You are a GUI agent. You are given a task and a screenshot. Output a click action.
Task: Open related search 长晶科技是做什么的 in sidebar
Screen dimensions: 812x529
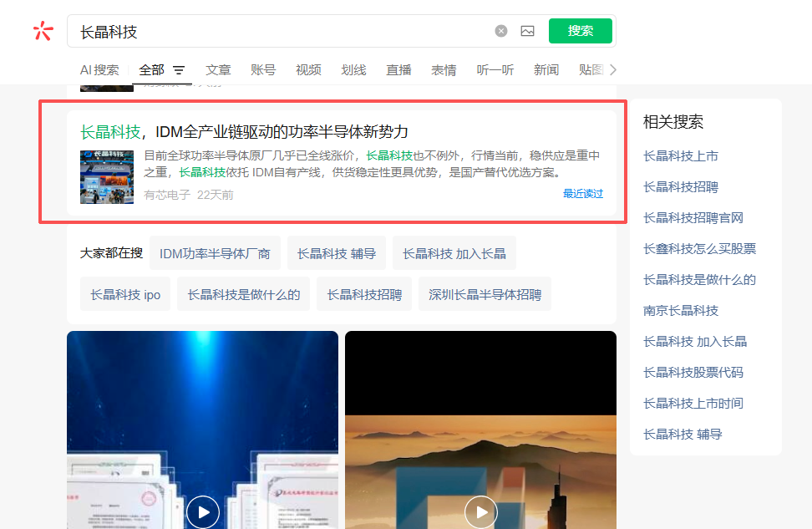click(699, 280)
